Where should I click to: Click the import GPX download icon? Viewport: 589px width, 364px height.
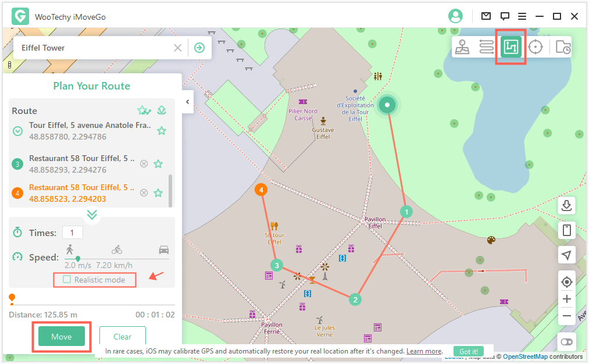point(566,205)
